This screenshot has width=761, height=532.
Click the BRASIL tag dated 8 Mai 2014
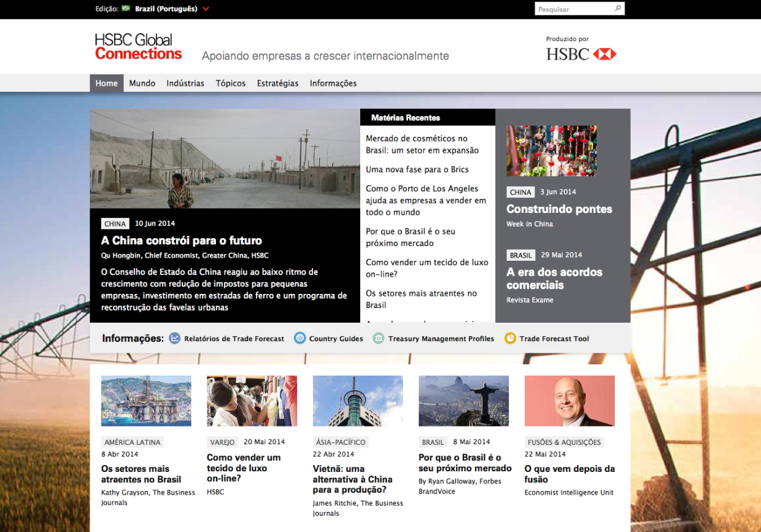click(433, 442)
